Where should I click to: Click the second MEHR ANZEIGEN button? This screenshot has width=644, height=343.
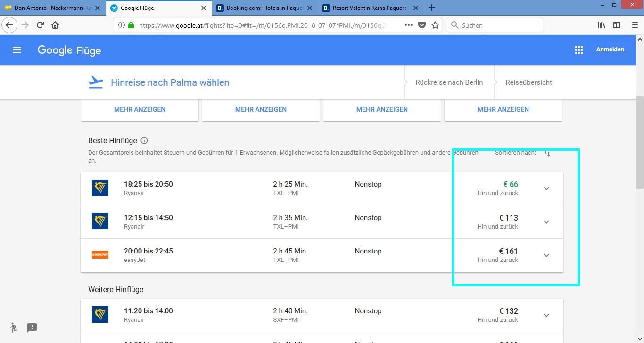click(x=261, y=109)
